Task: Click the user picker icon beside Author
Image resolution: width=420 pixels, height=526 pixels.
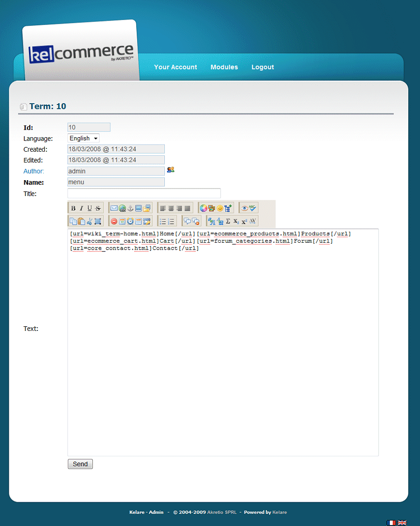Action: [170, 170]
